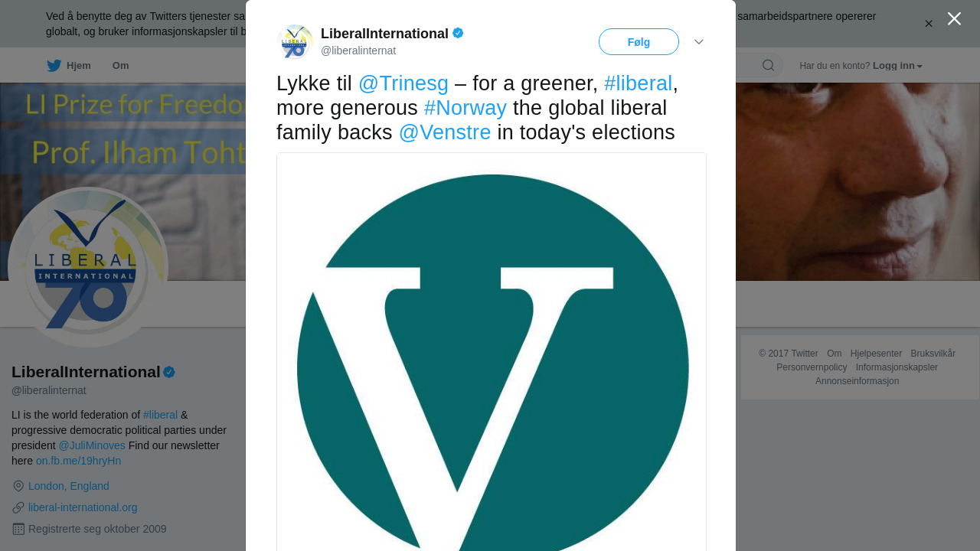Click the verified badge beside the tweet author
980x551 pixels.
[x=458, y=33]
